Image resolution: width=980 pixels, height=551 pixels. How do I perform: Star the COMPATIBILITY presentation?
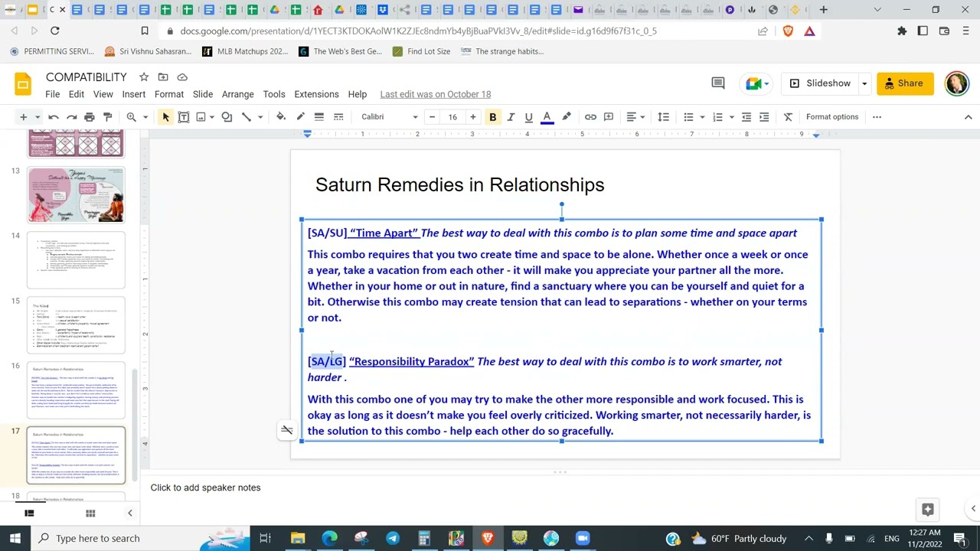pos(143,77)
